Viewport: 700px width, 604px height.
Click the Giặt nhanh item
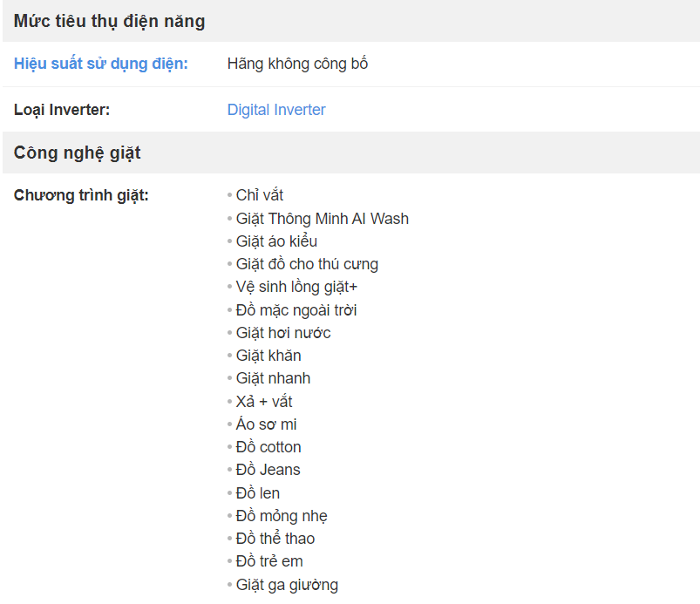tap(273, 378)
